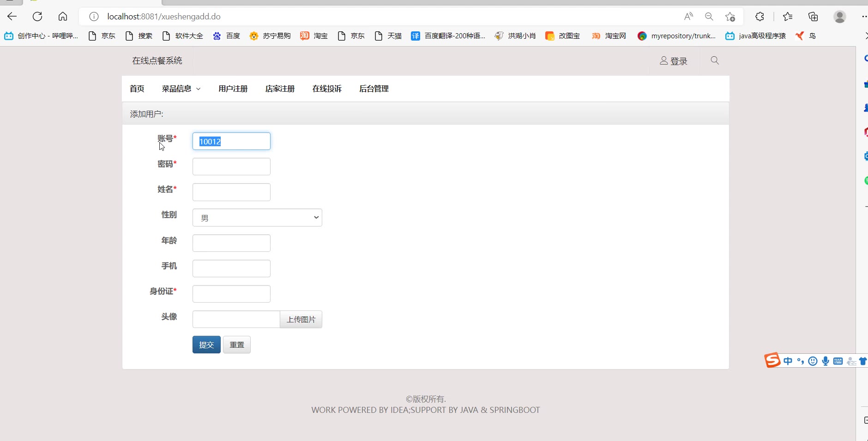Viewport: 868px width, 441px height.
Task: Open the zoom out magnifier icon
Action: [x=709, y=17]
